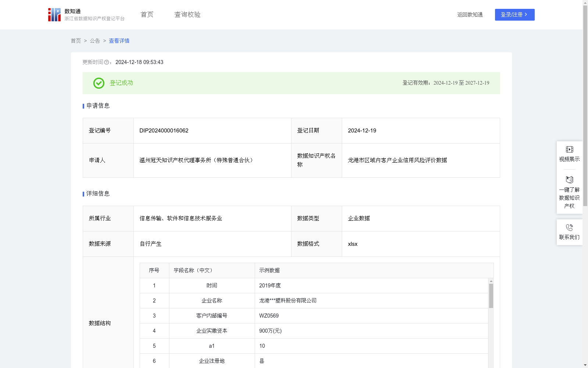Click the 数据结构 row label
Screen dimensions: 588x368
[x=100, y=323]
